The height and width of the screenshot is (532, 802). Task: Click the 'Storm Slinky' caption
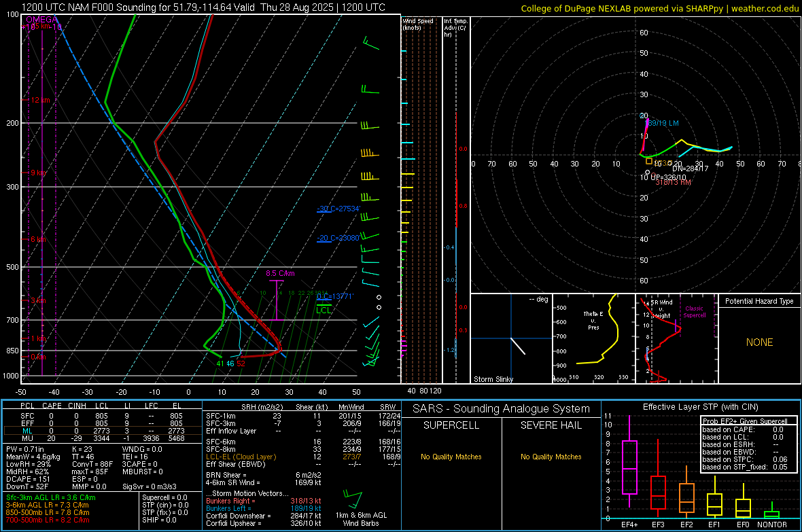coord(493,379)
